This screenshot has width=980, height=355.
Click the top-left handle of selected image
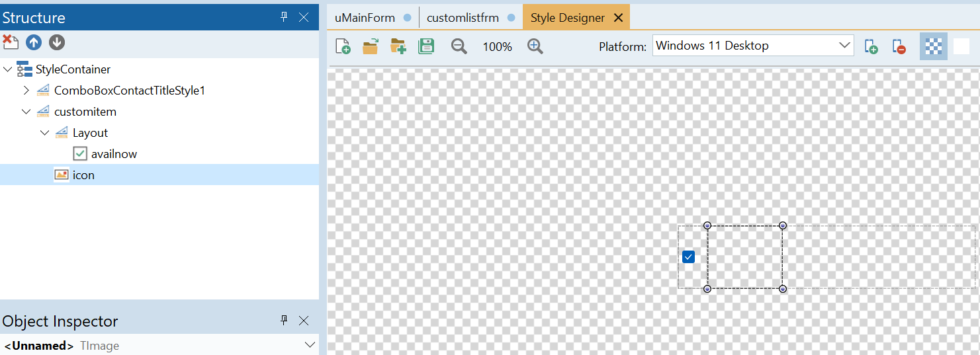click(707, 225)
